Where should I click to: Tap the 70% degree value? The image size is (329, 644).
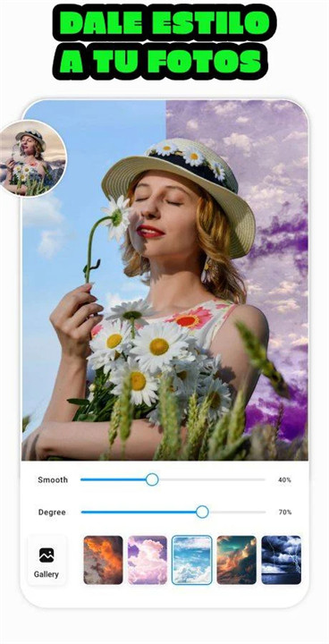pos(285,513)
